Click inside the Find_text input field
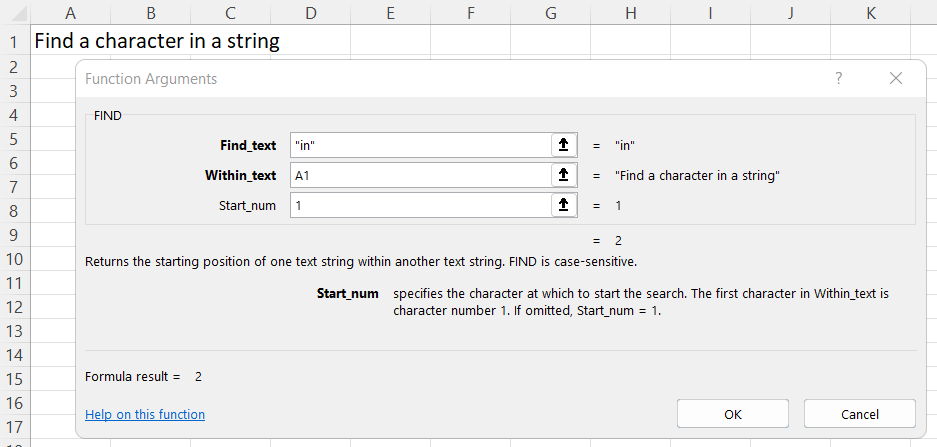937x447 pixels. click(420, 145)
